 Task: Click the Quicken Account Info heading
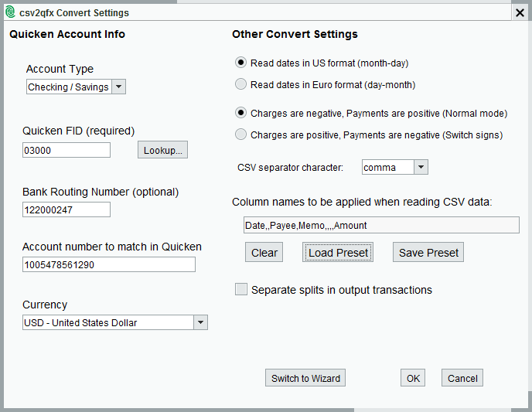tap(67, 34)
